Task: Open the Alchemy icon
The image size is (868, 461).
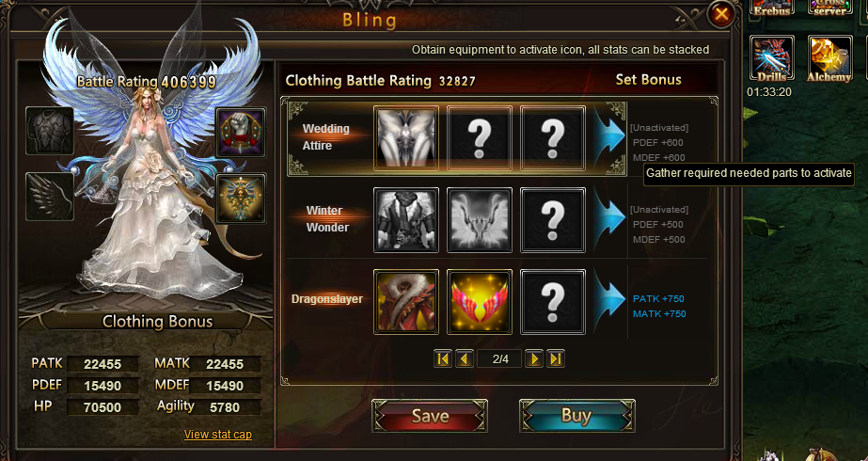Action: point(829,58)
